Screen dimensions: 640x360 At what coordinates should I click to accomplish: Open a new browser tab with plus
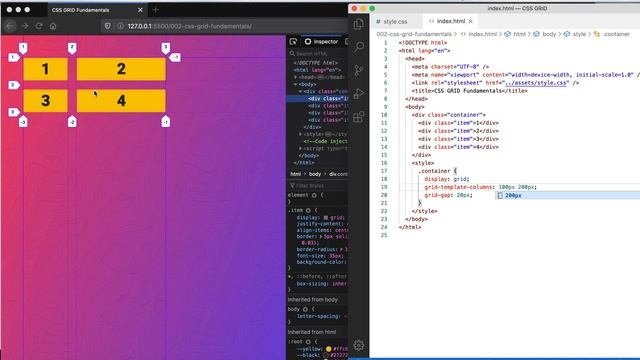pyautogui.click(x=155, y=10)
